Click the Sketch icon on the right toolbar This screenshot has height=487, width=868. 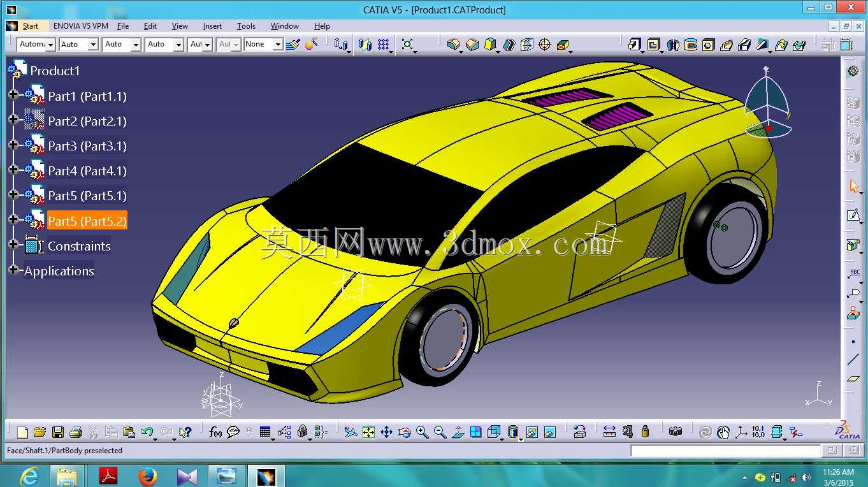853,215
